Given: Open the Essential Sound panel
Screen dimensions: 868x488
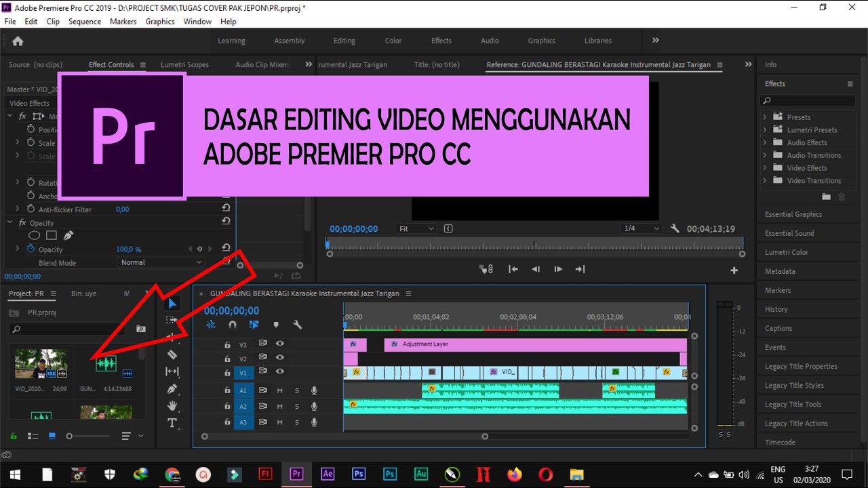Looking at the screenshot, I should [789, 233].
